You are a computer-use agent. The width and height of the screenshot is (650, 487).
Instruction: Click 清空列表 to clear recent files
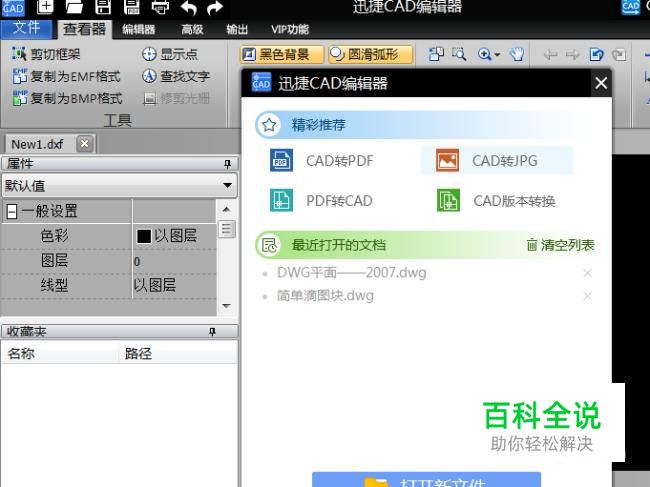tap(560, 245)
